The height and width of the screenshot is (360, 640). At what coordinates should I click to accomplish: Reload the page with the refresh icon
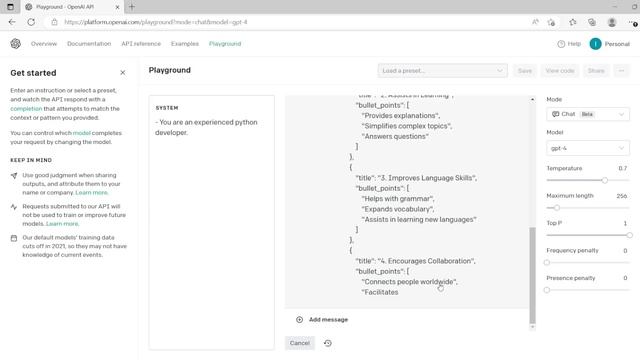click(x=31, y=22)
